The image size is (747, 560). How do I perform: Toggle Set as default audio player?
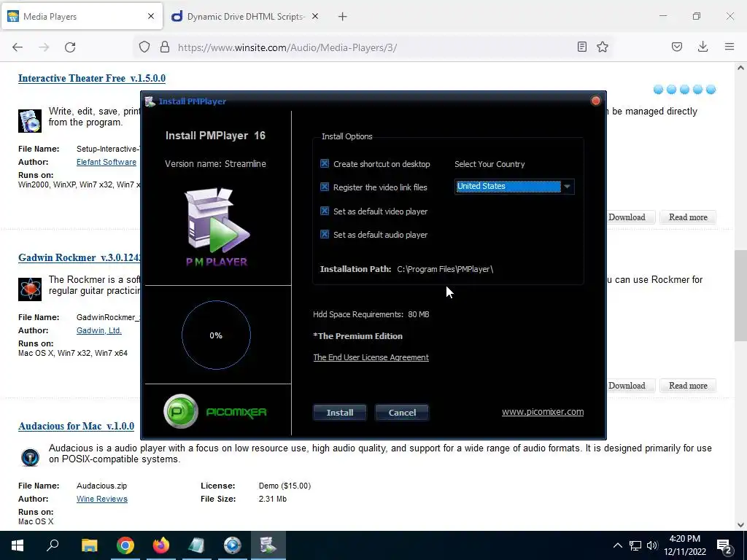[325, 234]
